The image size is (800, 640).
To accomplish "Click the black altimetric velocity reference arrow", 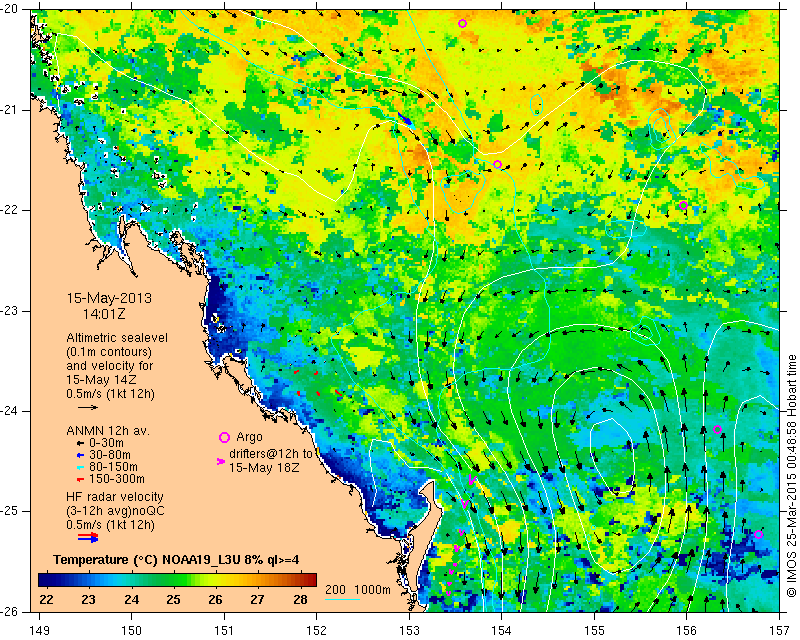I will pyautogui.click(x=87, y=407).
